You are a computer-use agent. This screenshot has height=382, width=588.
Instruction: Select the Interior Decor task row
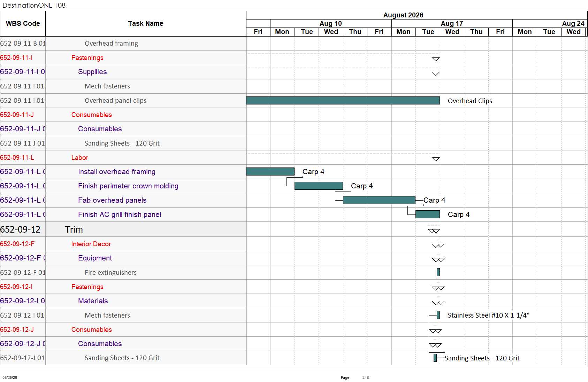(123, 244)
